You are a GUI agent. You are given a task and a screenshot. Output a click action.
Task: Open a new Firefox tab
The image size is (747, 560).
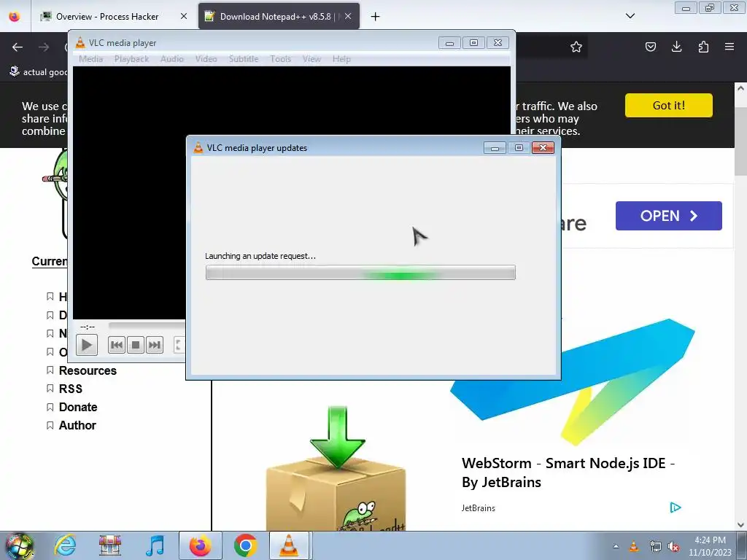click(376, 17)
